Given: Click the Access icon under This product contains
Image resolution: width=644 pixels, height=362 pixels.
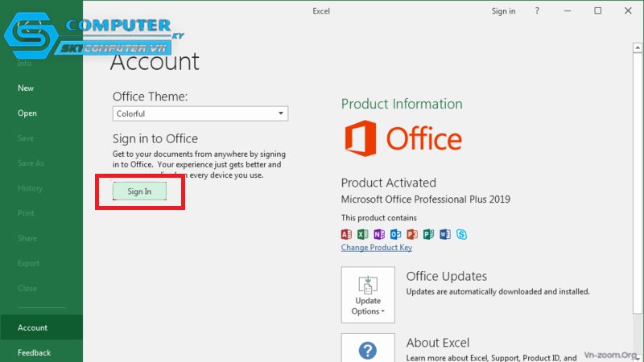Looking at the screenshot, I should 346,234.
